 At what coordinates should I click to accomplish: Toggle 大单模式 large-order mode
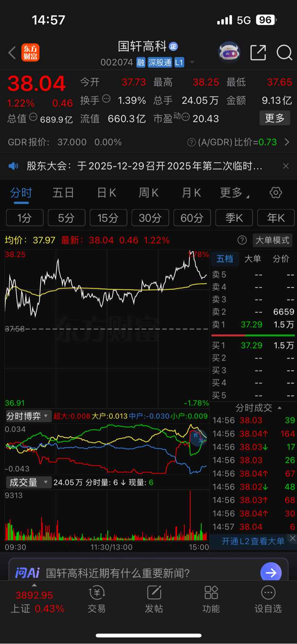pos(272,240)
